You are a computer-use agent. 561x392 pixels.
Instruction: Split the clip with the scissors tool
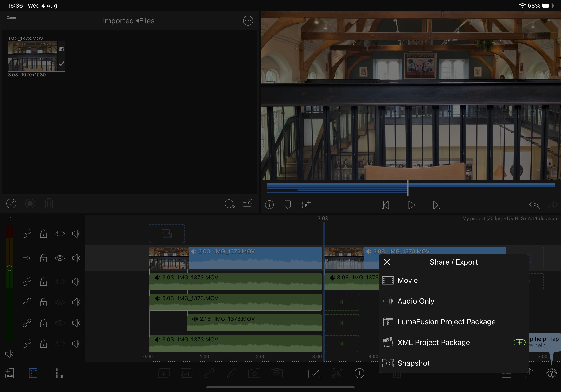coord(337,373)
